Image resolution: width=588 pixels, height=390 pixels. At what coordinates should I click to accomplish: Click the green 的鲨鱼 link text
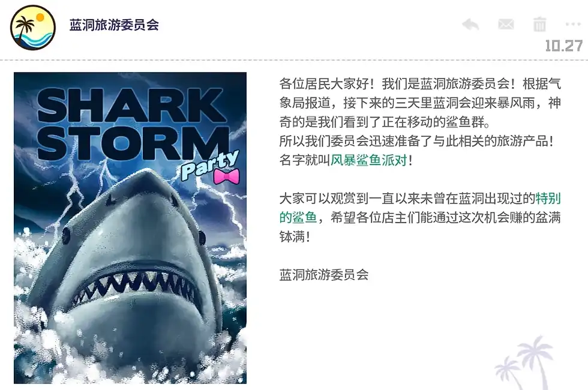click(x=298, y=217)
